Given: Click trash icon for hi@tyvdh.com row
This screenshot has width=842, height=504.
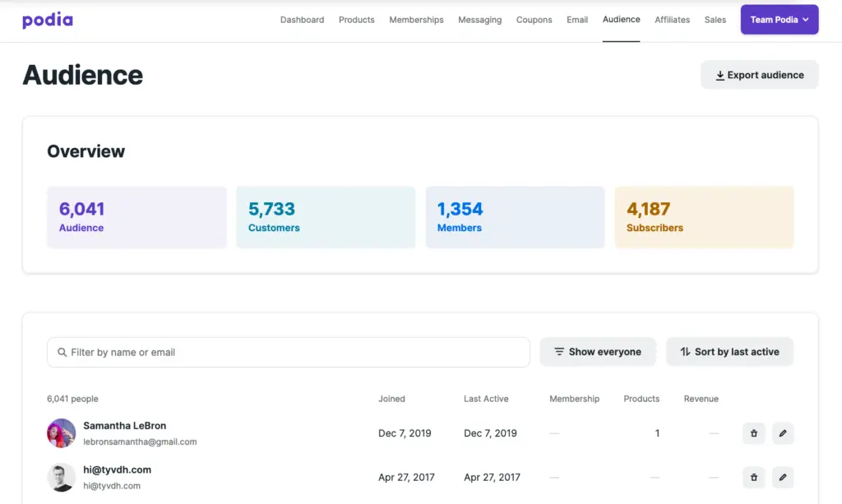Looking at the screenshot, I should [x=753, y=477].
